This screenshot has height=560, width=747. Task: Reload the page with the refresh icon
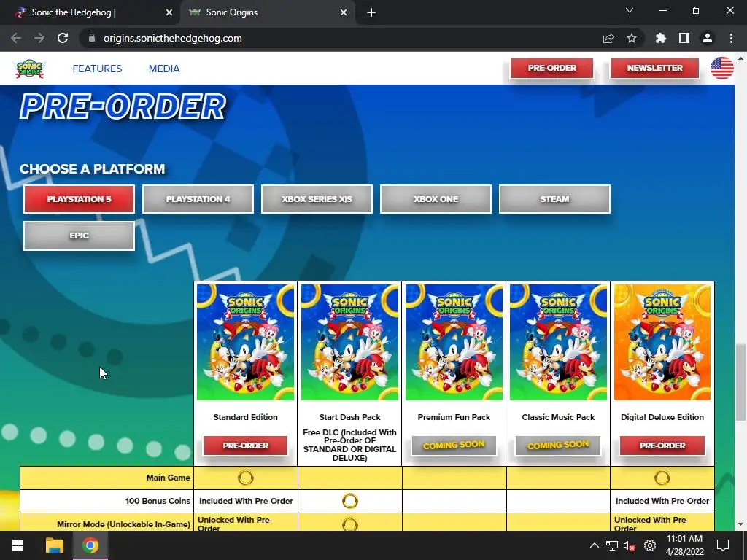pyautogui.click(x=63, y=38)
